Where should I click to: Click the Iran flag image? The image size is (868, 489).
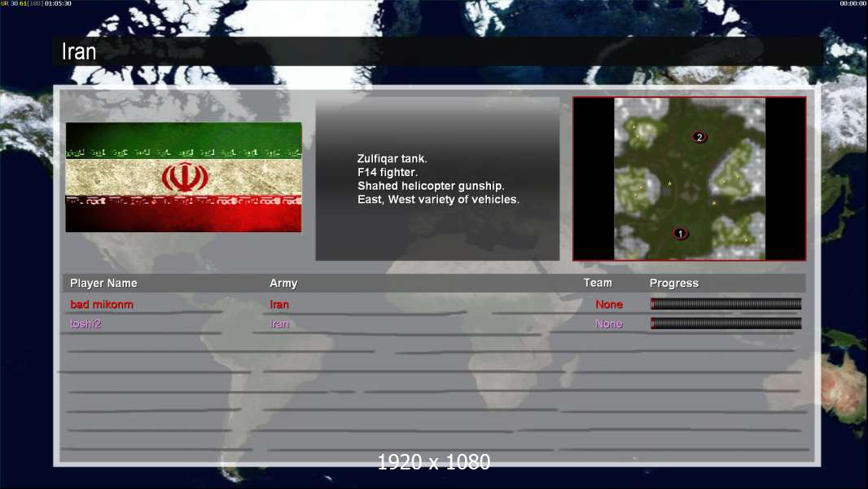coord(184,177)
